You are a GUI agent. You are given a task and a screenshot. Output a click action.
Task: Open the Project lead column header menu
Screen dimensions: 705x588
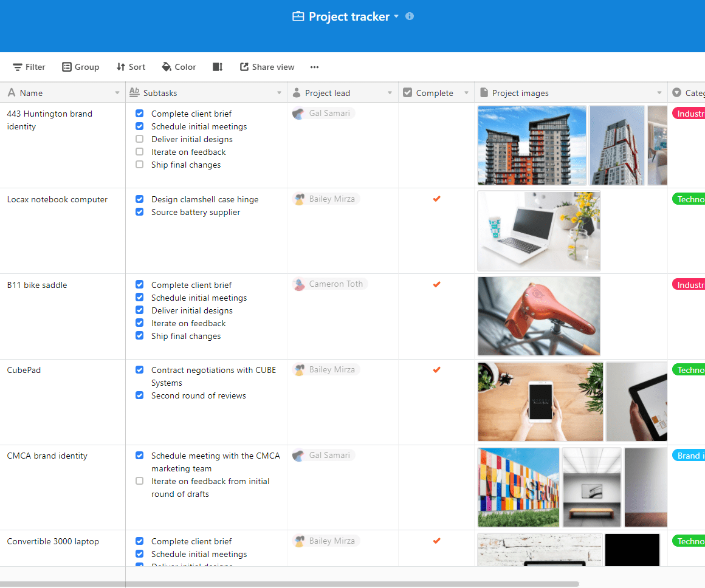(x=390, y=93)
